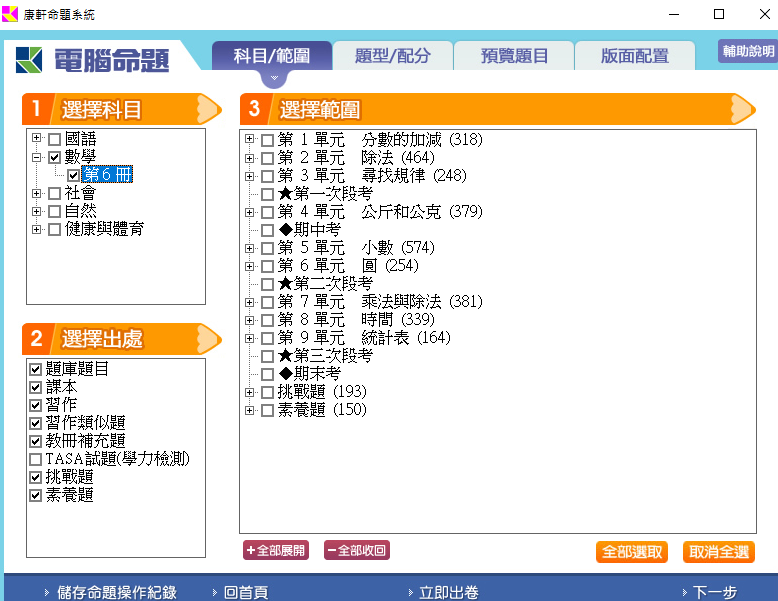Tick the 第 5 單元 小數 checkbox
Image resolution: width=778 pixels, height=601 pixels.
[x=267, y=248]
